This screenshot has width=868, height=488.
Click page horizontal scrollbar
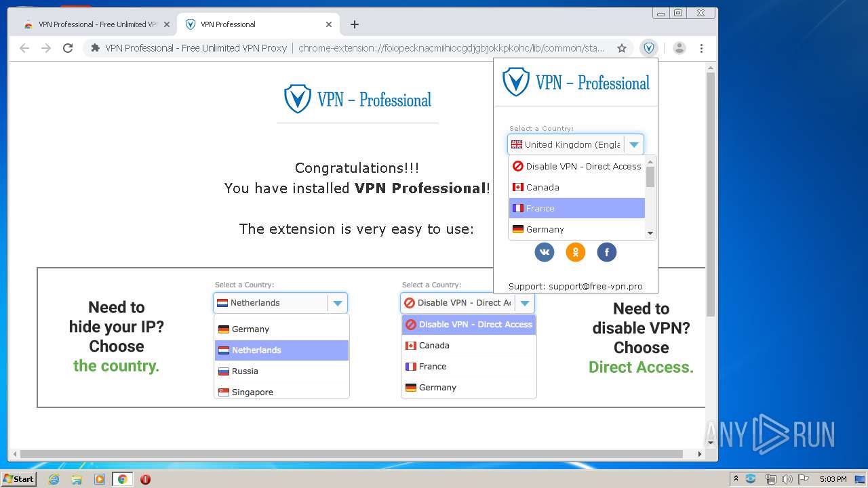[x=351, y=454]
